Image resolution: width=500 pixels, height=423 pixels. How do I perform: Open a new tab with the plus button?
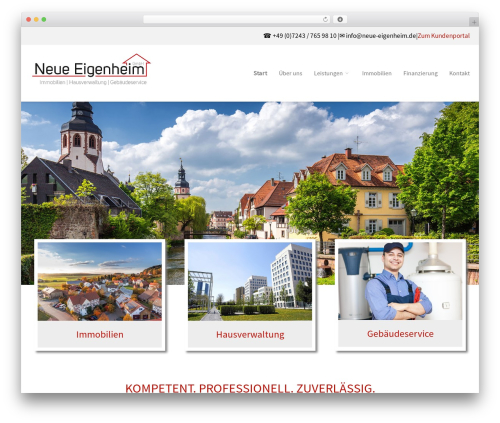pos(474,22)
